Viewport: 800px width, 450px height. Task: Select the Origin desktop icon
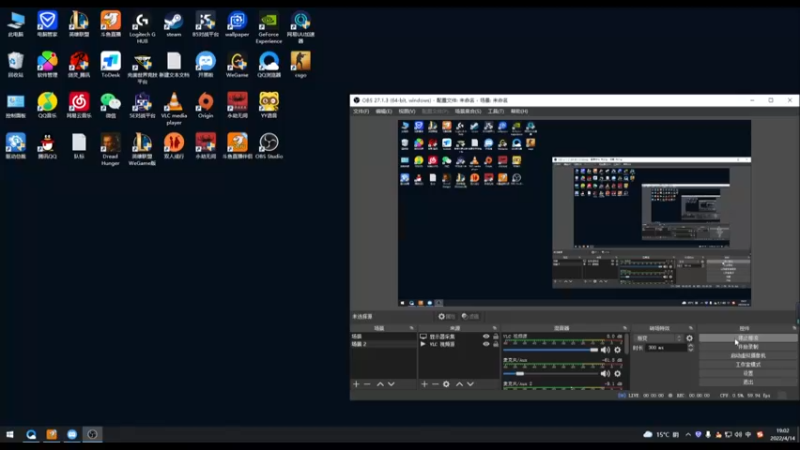[x=206, y=105]
